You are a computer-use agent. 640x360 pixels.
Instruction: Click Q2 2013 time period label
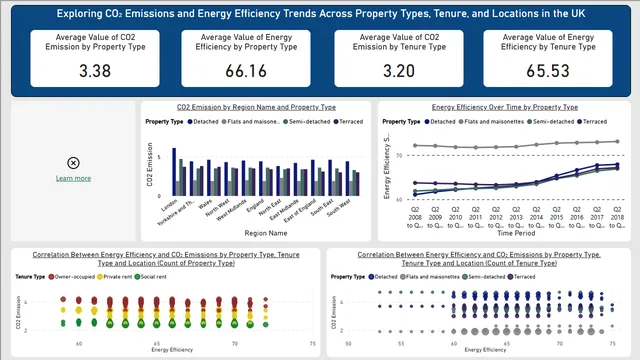tap(516, 218)
